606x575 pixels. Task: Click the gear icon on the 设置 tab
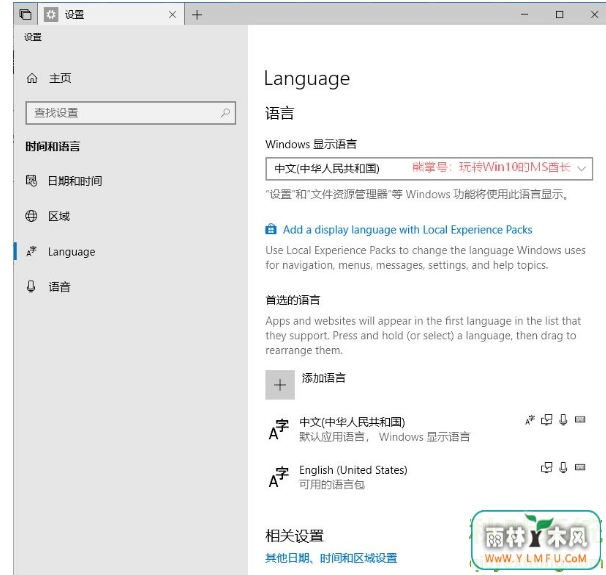pos(51,15)
